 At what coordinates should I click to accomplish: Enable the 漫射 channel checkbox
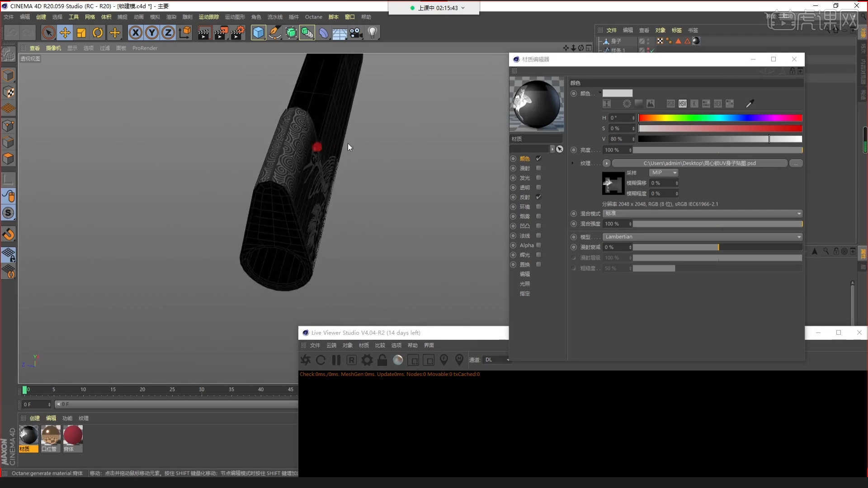[x=538, y=168]
